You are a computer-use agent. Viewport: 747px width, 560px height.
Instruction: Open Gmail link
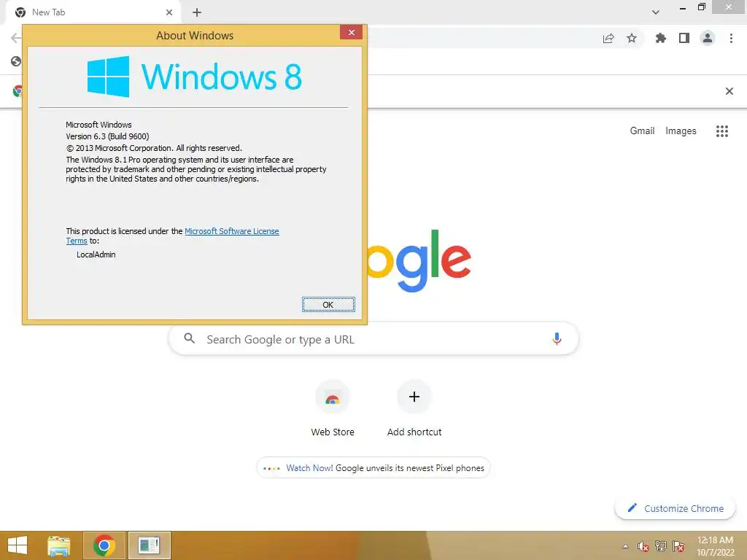642,131
